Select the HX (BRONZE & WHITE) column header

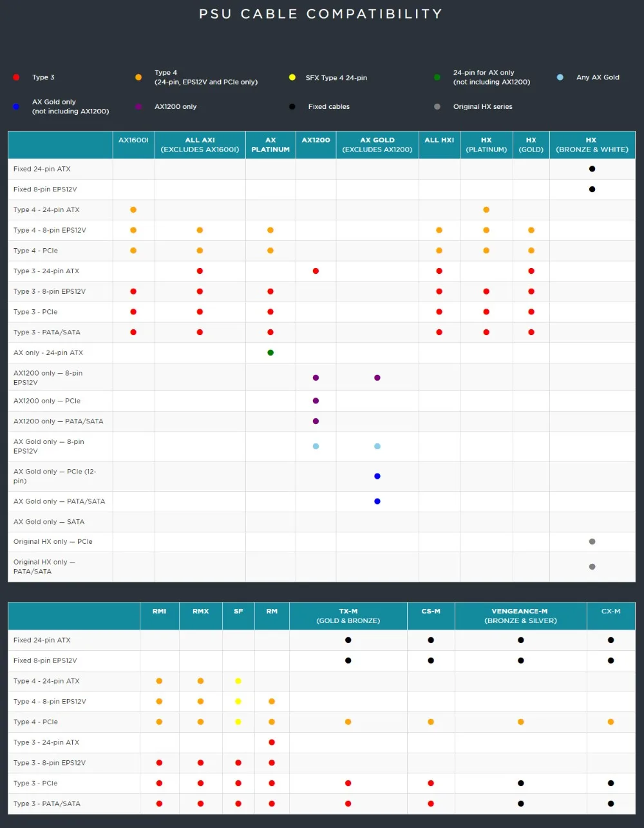click(592, 145)
